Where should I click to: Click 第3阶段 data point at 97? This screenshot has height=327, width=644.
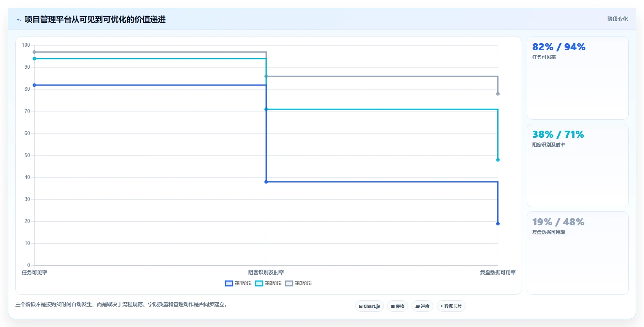35,52
